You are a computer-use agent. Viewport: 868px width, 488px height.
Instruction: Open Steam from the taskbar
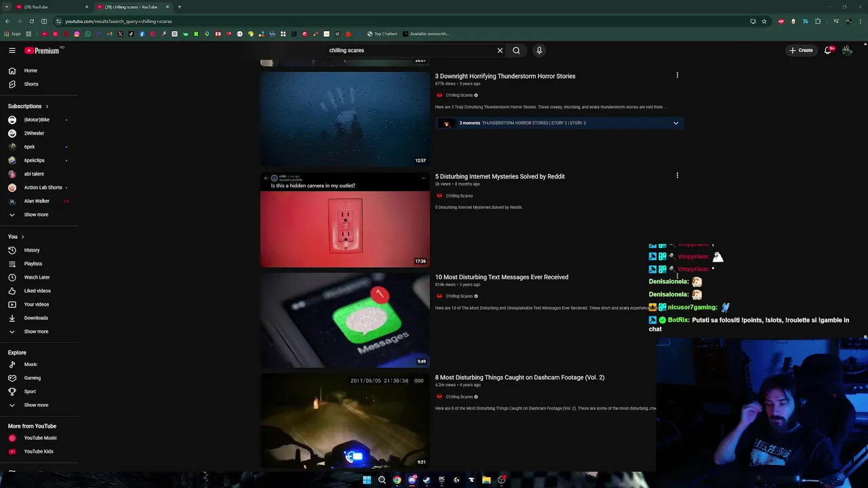click(427, 480)
